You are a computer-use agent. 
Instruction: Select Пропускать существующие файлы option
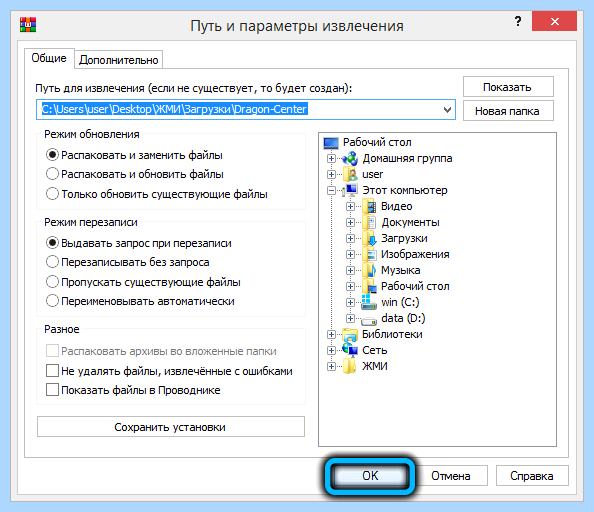click(x=52, y=282)
